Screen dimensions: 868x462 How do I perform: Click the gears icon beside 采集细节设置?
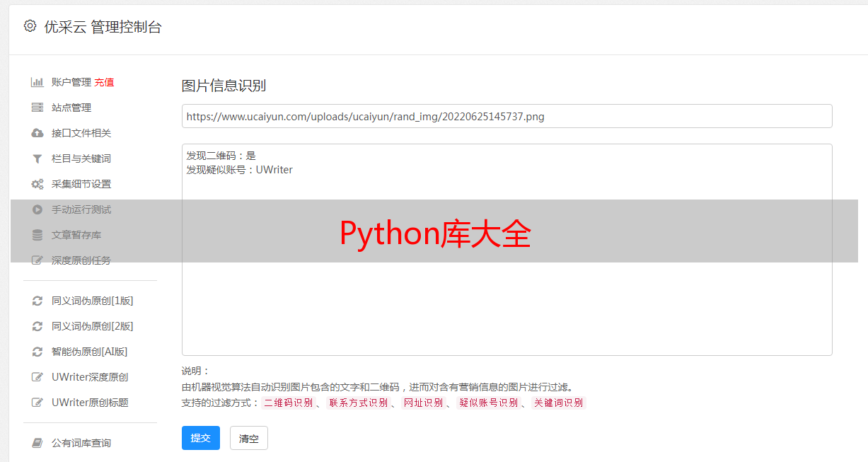pos(37,184)
